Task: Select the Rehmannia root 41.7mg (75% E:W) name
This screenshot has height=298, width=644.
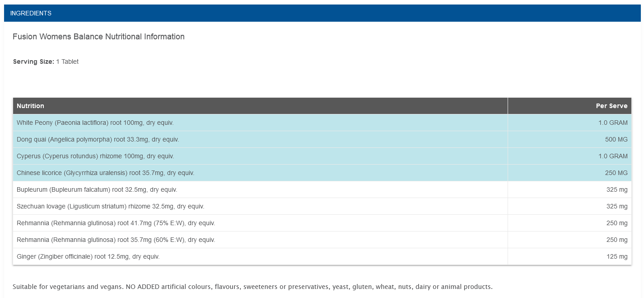Action: [116, 223]
